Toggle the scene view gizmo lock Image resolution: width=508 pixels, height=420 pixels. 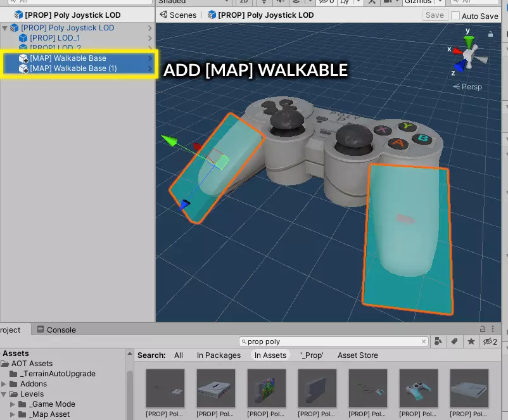[x=490, y=34]
